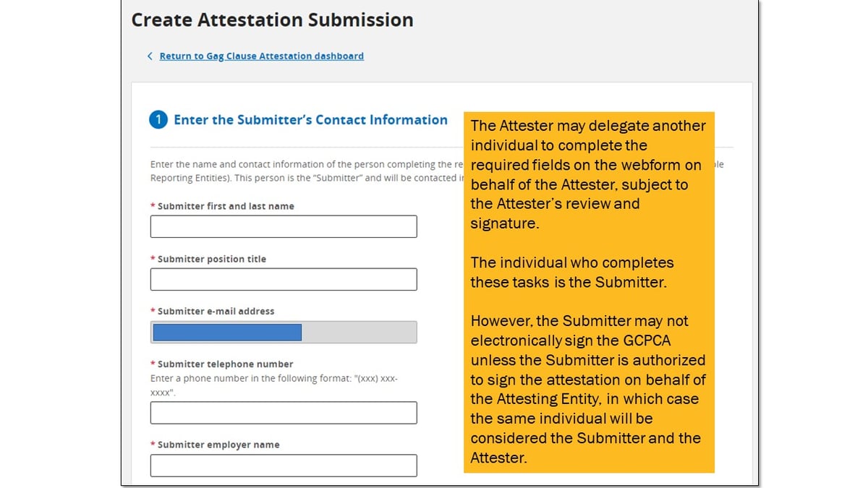The width and height of the screenshot is (868, 488).
Task: Select the step 1 numbered circle icon
Action: [x=158, y=120]
